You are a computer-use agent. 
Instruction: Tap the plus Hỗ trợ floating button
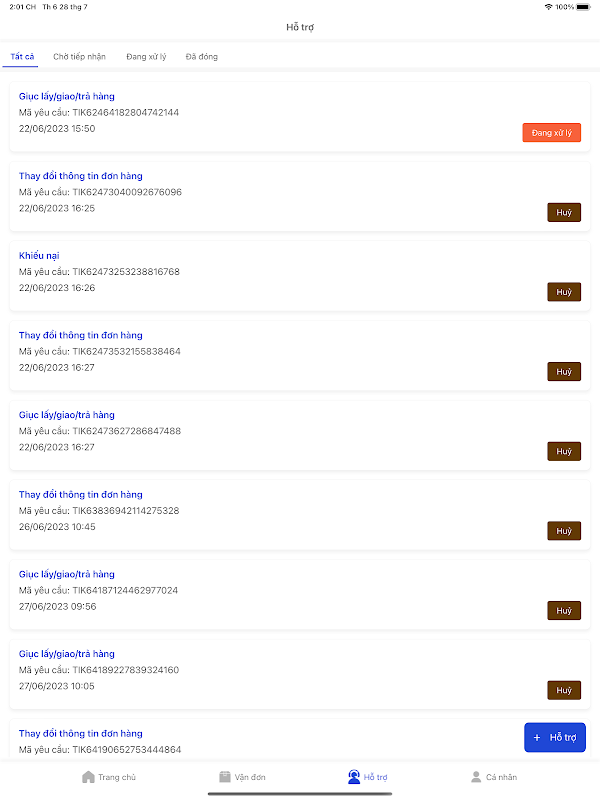pos(555,737)
